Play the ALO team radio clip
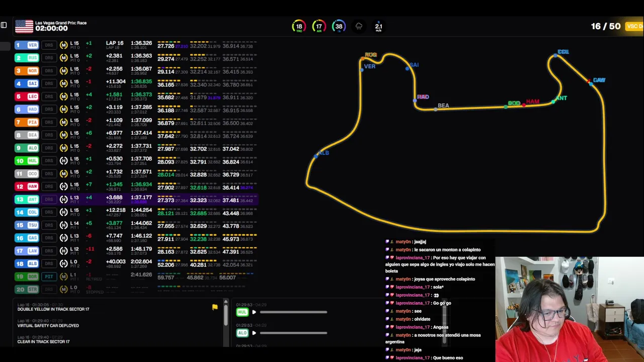 tap(254, 333)
